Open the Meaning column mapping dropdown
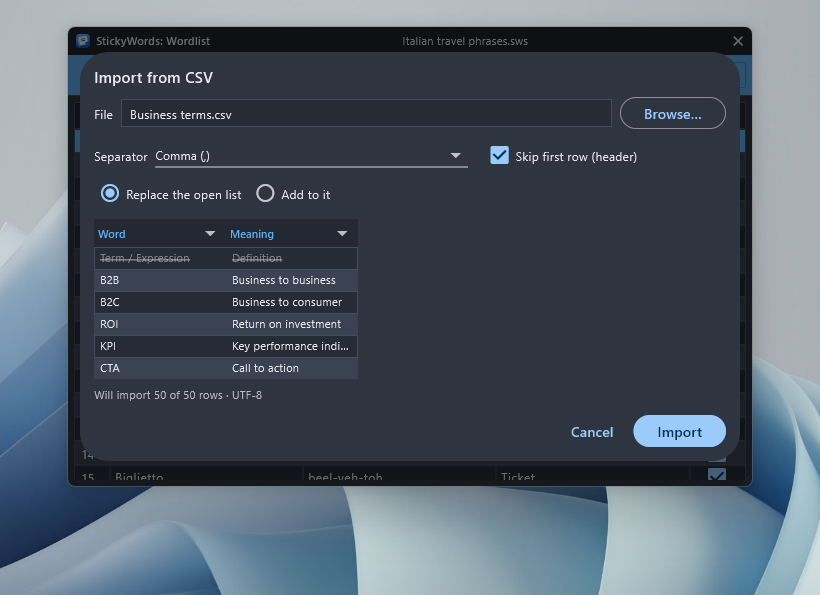The width and height of the screenshot is (820, 595). click(x=292, y=234)
